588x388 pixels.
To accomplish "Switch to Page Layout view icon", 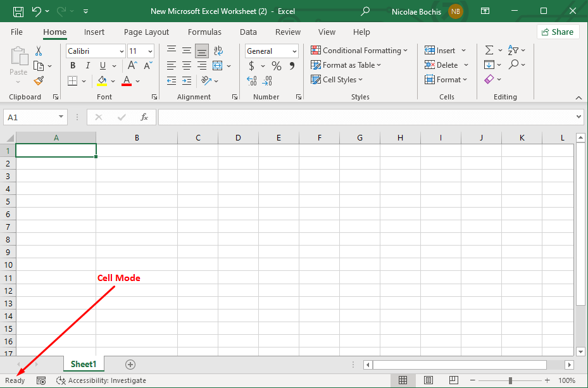I will [428, 380].
